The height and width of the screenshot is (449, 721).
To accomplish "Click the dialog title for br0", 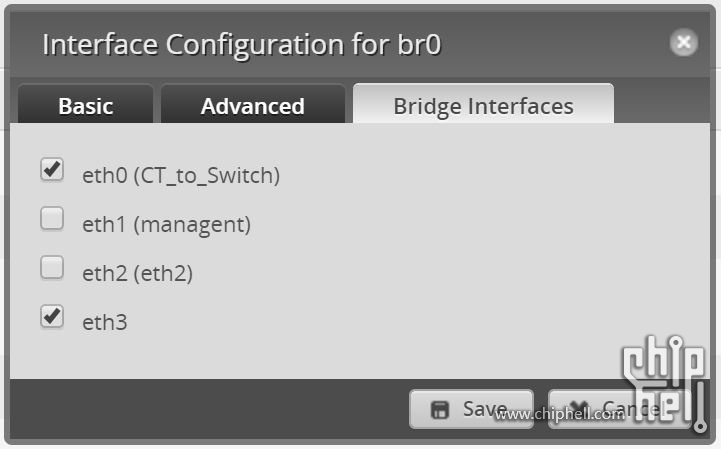I will tap(242, 45).
